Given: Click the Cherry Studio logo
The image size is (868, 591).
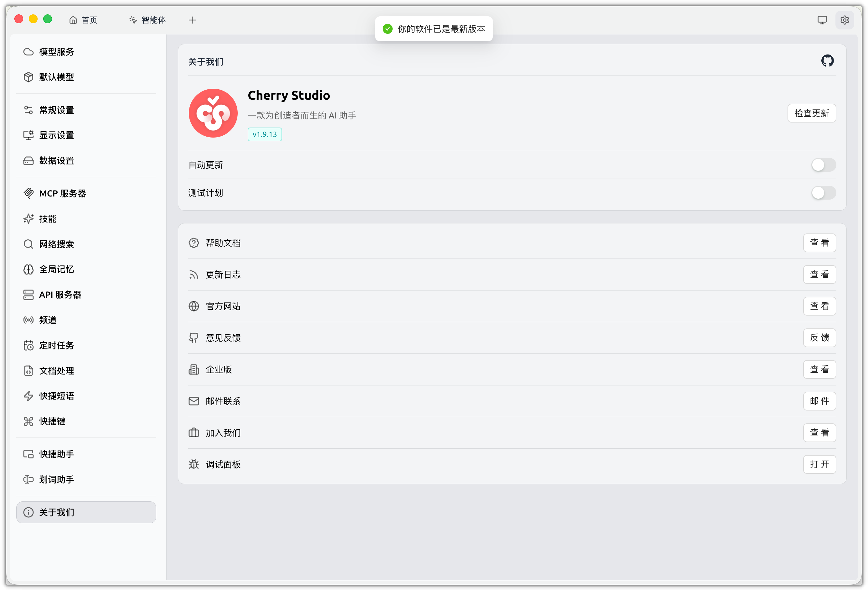Looking at the screenshot, I should click(x=213, y=113).
